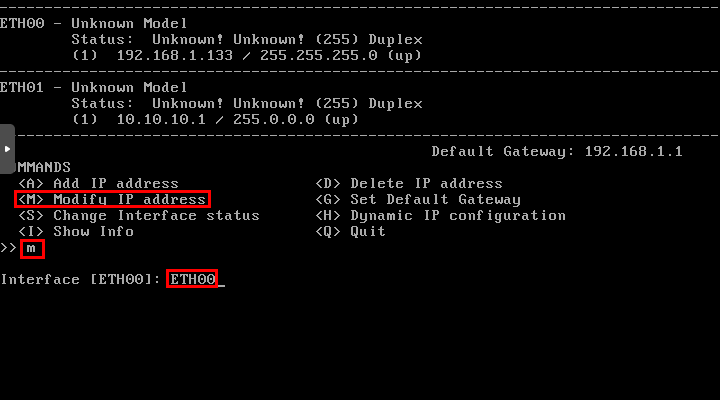Choose Set Default Gateway option
The image size is (720, 400).
pyautogui.click(x=418, y=199)
